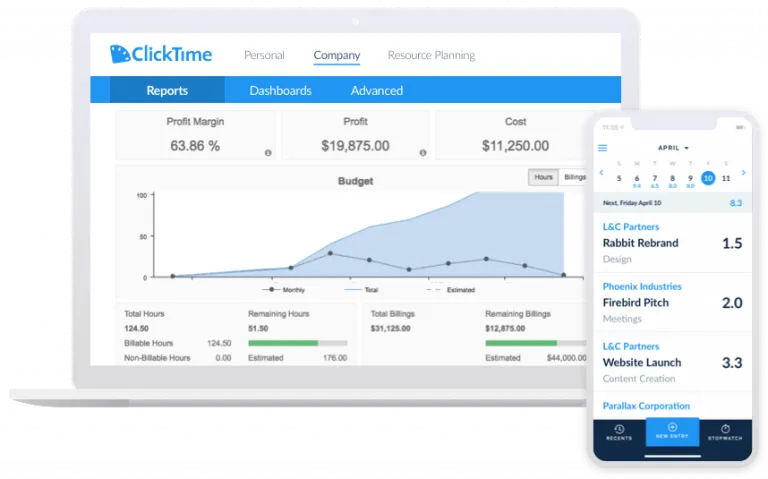Click the ClickTime logo
768x479 pixels.
pos(161,54)
